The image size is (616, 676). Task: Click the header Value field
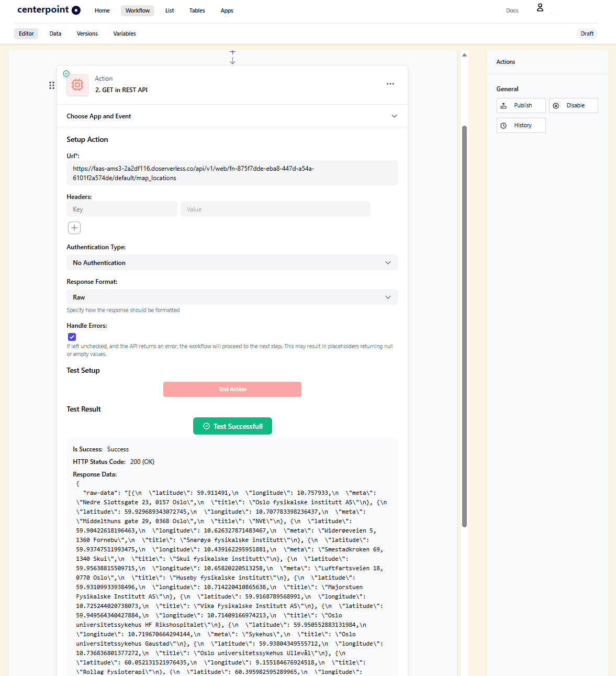(x=275, y=209)
